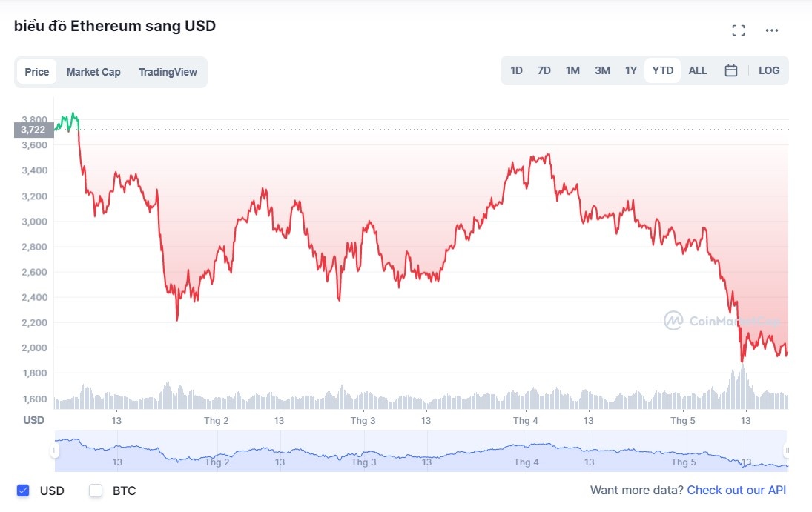The image size is (812, 512).
Task: View 3-month data with 3M button
Action: coord(601,70)
